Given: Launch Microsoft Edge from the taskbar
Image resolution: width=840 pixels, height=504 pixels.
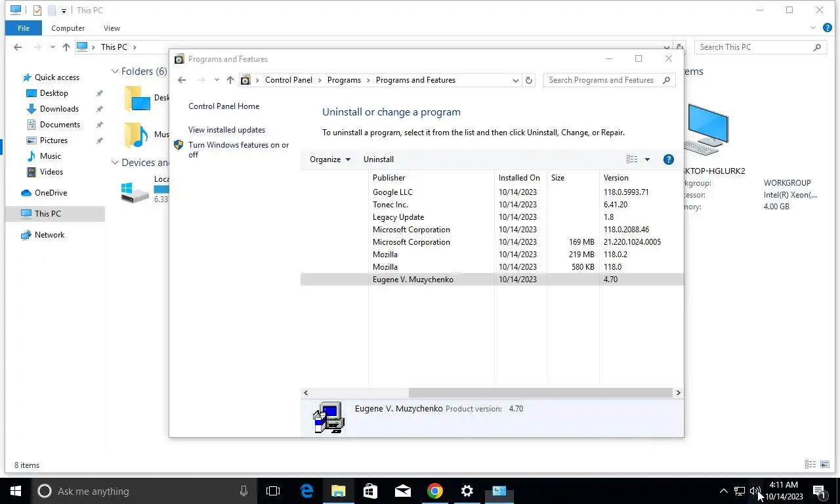Looking at the screenshot, I should point(306,491).
